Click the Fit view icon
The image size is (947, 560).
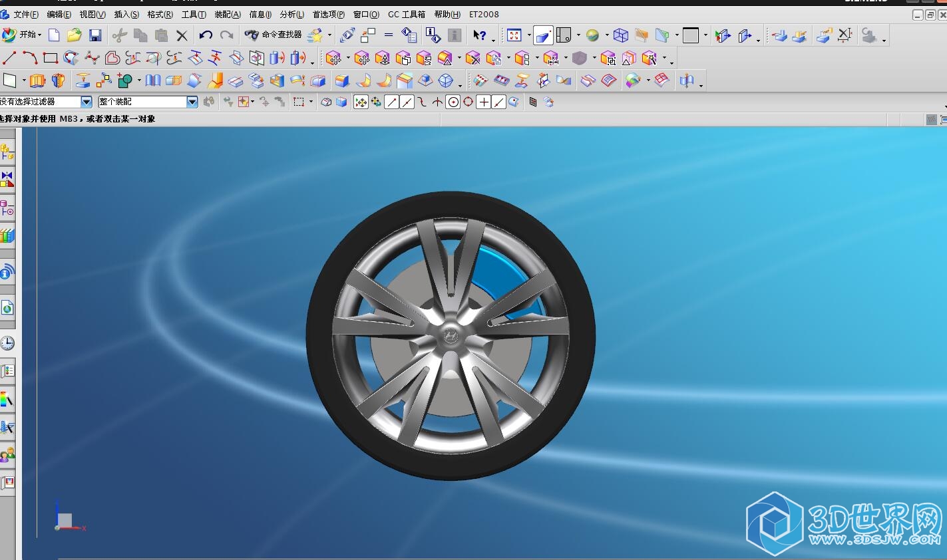[x=514, y=35]
